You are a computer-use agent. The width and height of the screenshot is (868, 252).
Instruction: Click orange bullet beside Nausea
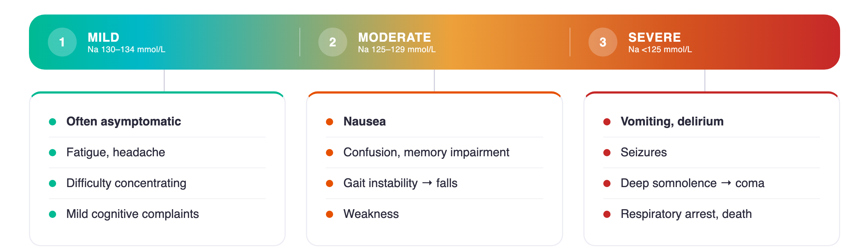pos(330,122)
